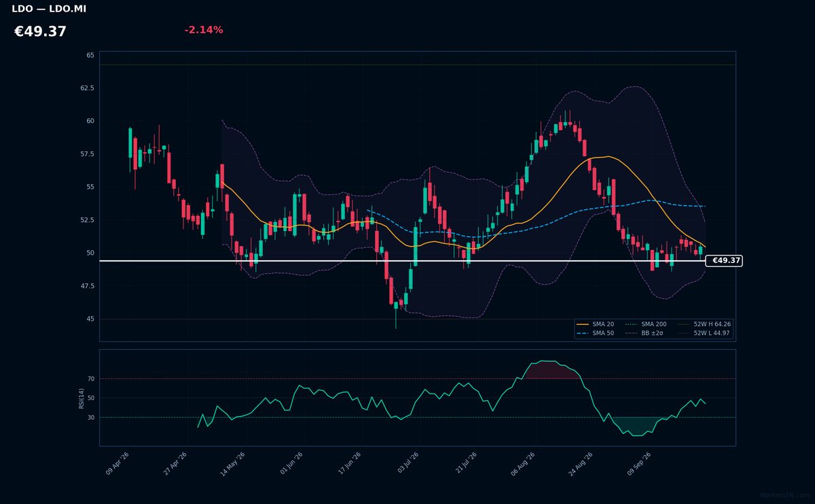
Task: Select the -2.14% change value
Action: point(204,30)
